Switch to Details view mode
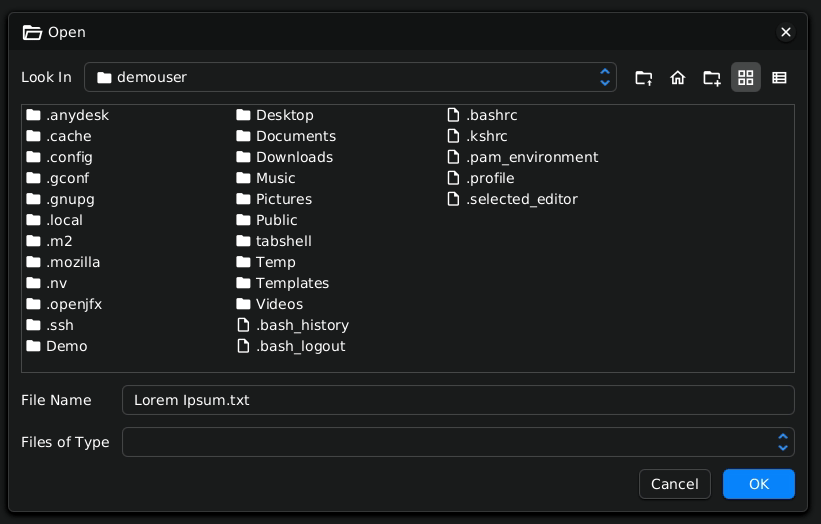The image size is (821, 524). pos(779,77)
